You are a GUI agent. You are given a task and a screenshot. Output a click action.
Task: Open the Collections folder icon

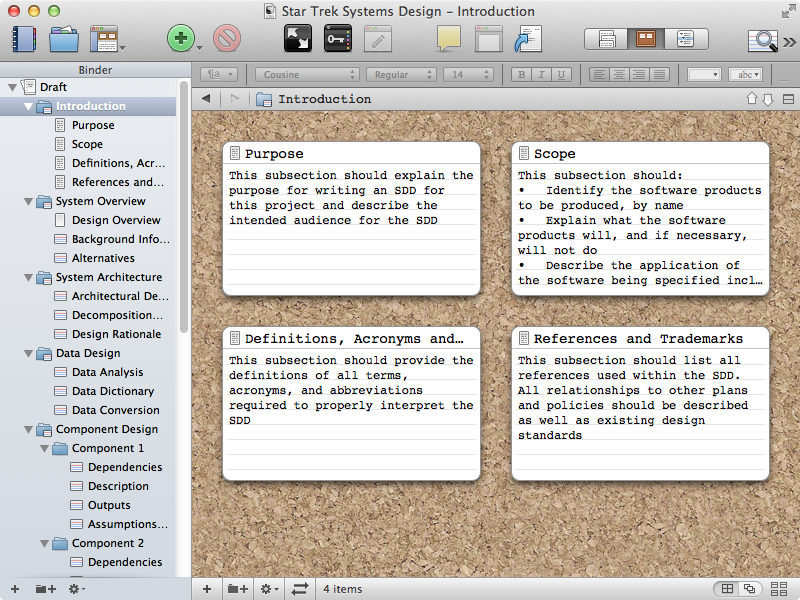(64, 39)
